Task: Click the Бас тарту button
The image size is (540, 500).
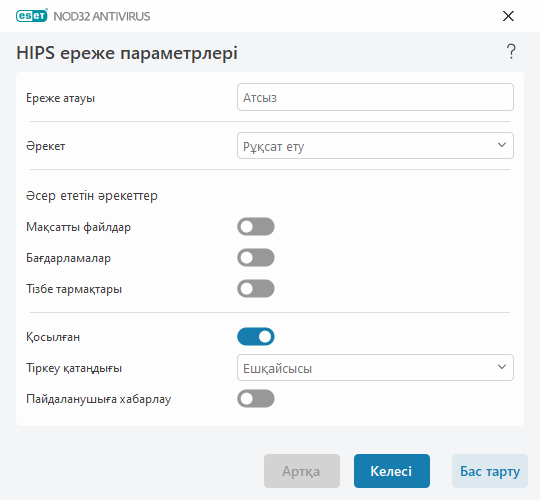Action: click(x=490, y=471)
